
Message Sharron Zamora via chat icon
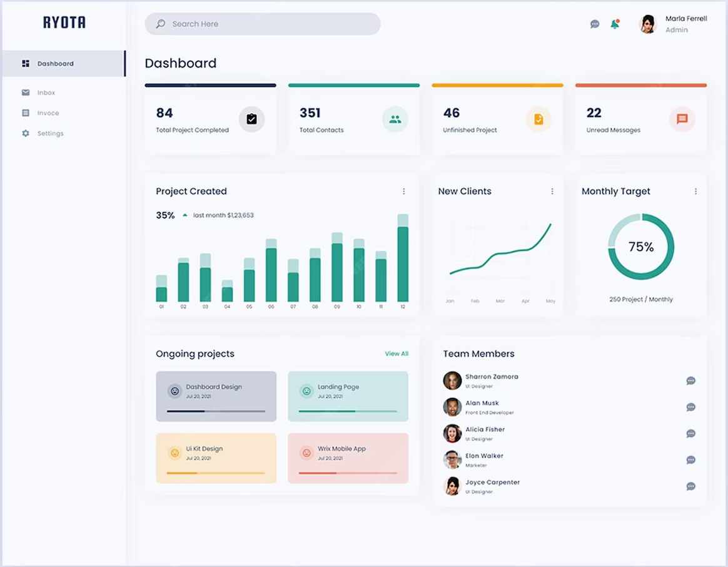click(690, 381)
